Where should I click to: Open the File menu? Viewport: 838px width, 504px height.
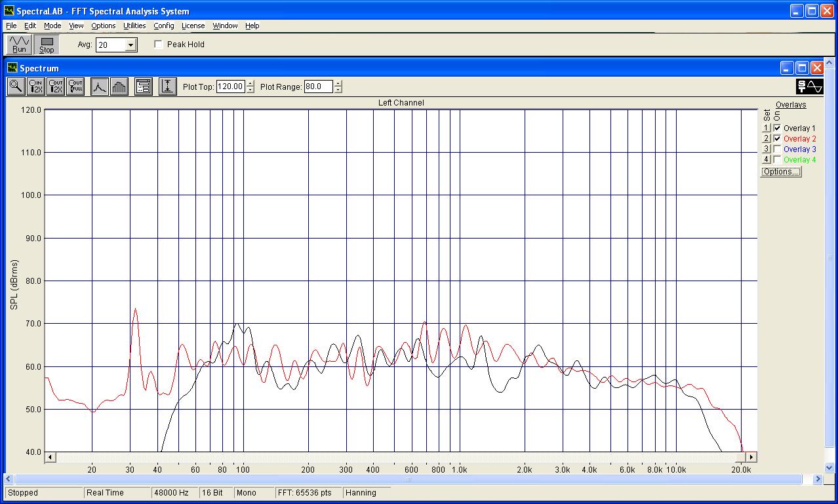click(11, 26)
